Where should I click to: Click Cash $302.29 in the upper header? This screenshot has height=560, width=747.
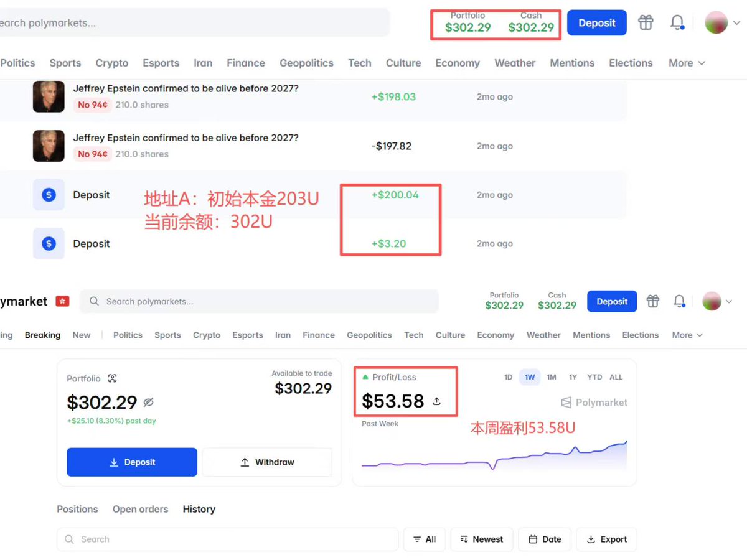coord(531,23)
